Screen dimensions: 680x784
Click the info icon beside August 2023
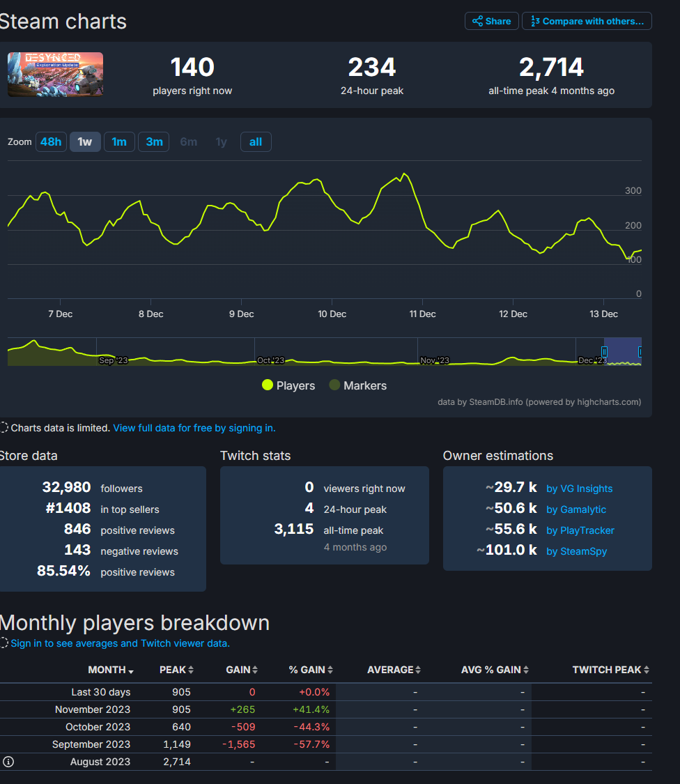click(8, 762)
